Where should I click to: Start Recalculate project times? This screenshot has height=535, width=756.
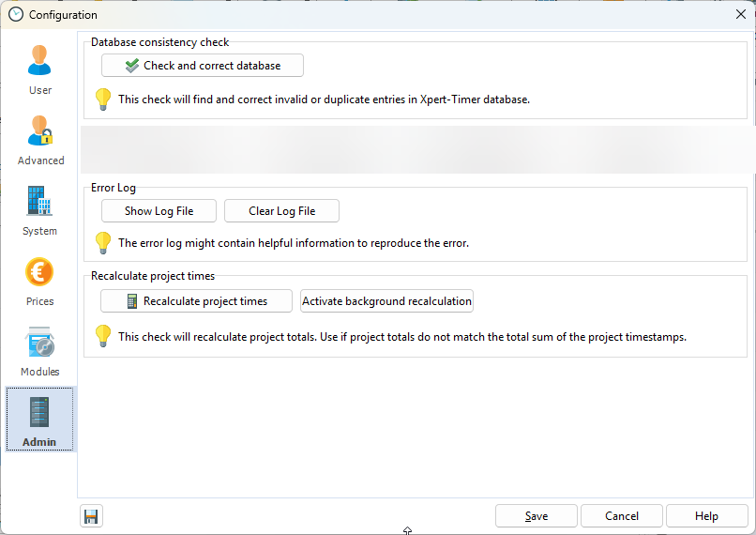[196, 301]
